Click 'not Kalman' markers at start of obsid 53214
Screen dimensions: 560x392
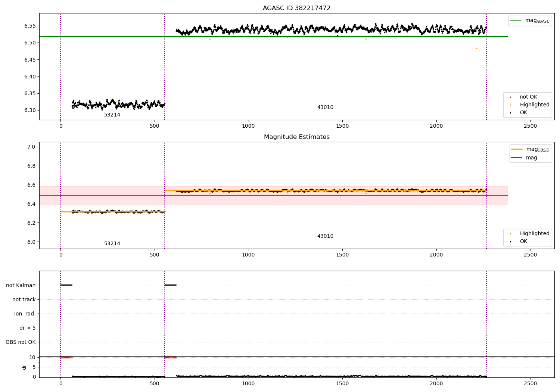pyautogui.click(x=66, y=285)
